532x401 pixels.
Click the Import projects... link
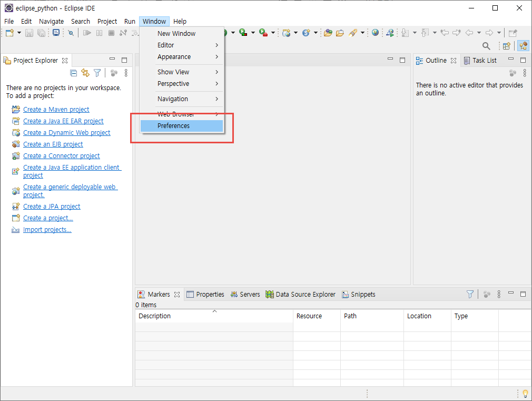coord(47,230)
